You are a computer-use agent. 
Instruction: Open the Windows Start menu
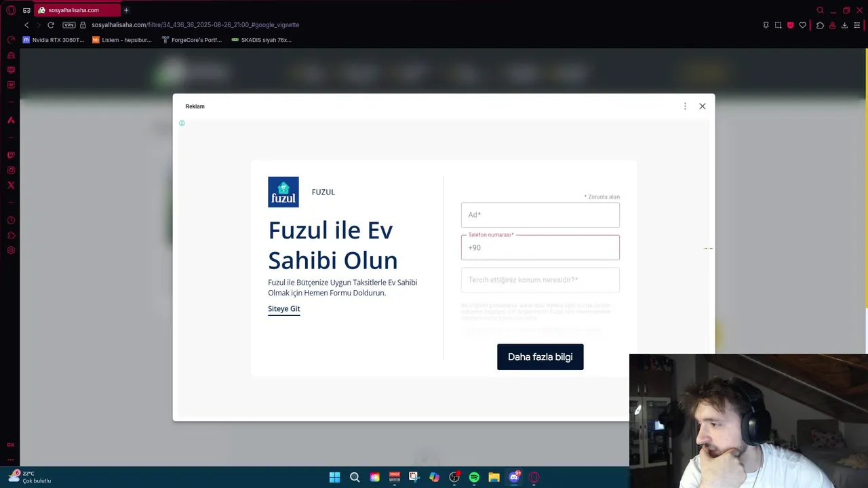tap(335, 477)
